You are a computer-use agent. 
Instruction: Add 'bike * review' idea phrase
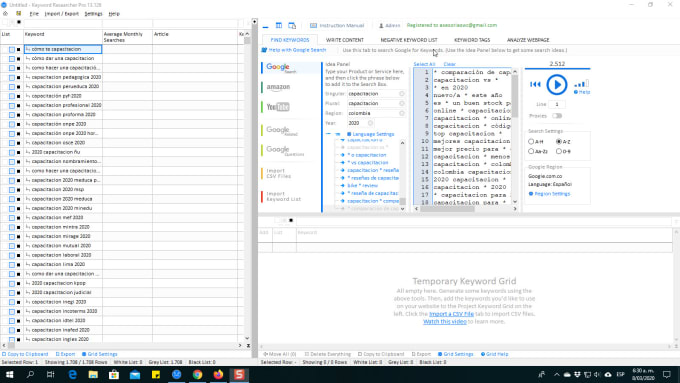362,186
